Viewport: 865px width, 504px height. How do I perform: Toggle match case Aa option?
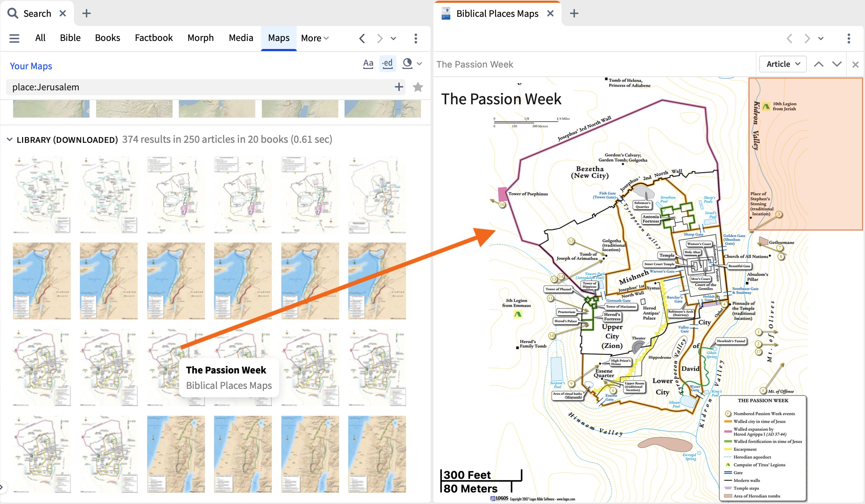tap(368, 64)
